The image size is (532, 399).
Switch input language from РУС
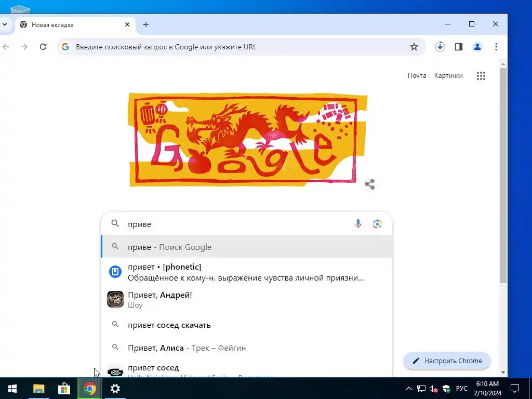click(462, 389)
